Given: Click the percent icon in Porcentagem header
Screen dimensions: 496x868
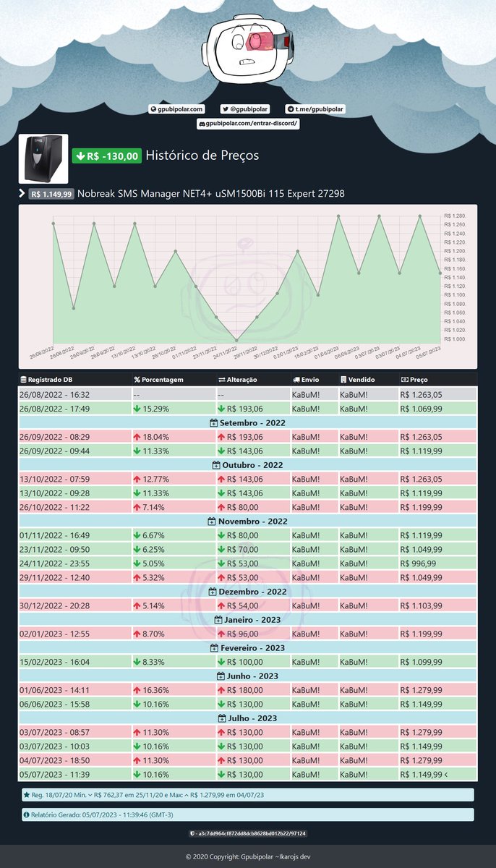Looking at the screenshot, I should 137,379.
